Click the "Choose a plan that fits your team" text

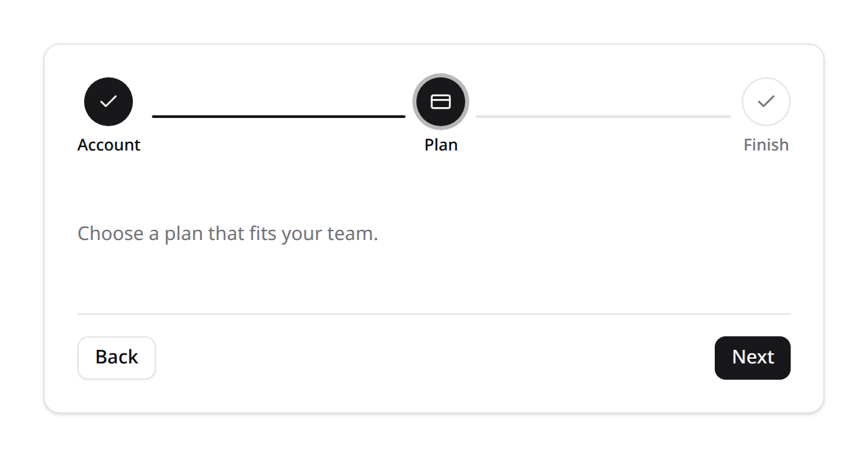[228, 234]
